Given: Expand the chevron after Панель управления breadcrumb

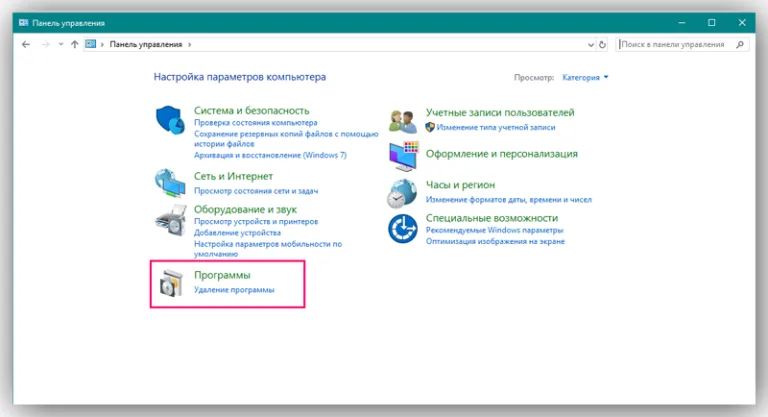Looking at the screenshot, I should pyautogui.click(x=190, y=45).
